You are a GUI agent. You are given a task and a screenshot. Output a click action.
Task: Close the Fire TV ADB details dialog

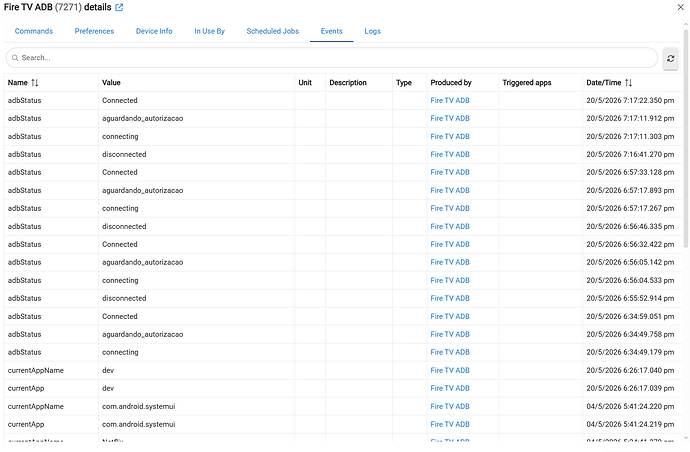(x=680, y=7)
